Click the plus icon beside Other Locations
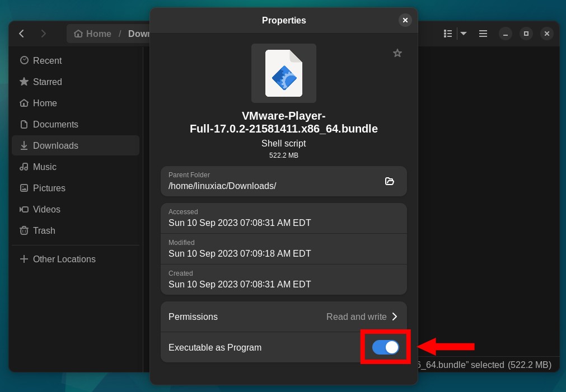 (24, 259)
